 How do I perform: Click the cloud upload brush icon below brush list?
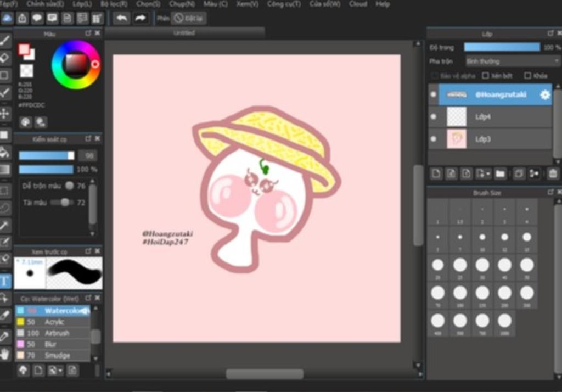(23, 369)
